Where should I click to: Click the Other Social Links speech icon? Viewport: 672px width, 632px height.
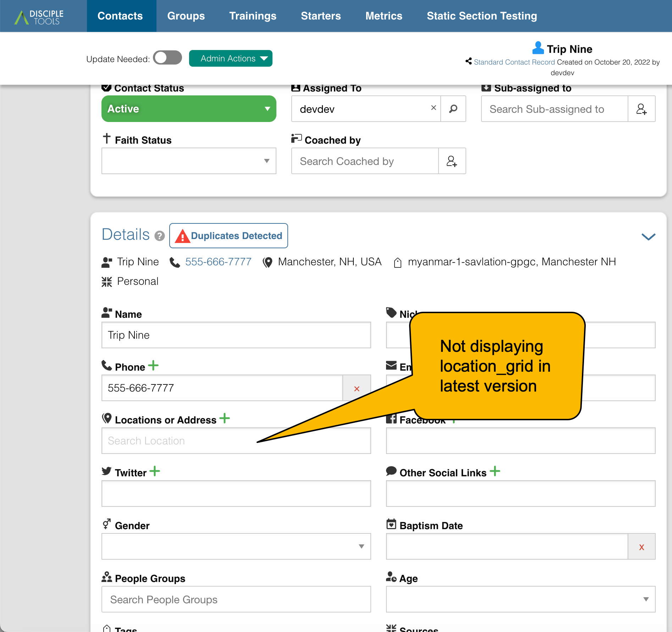click(391, 471)
